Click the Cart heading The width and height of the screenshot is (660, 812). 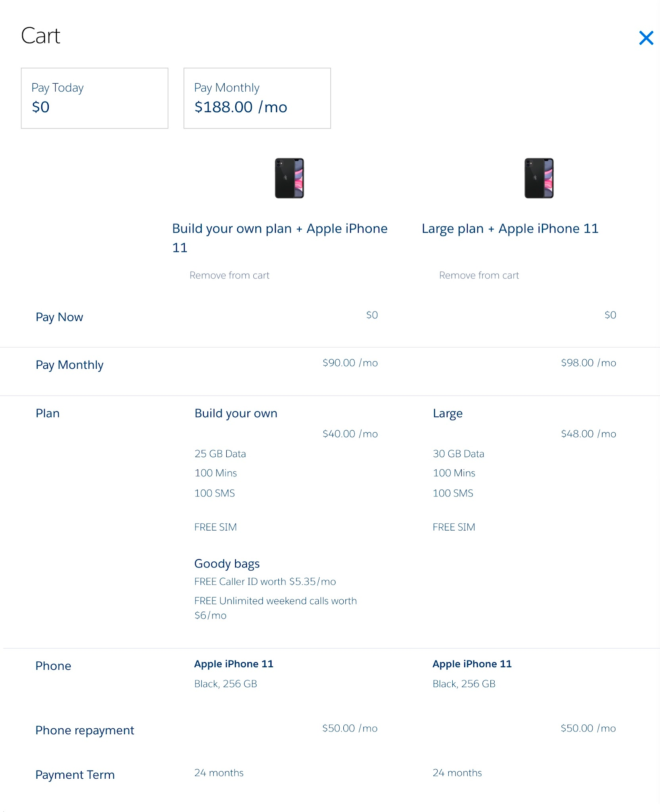40,36
